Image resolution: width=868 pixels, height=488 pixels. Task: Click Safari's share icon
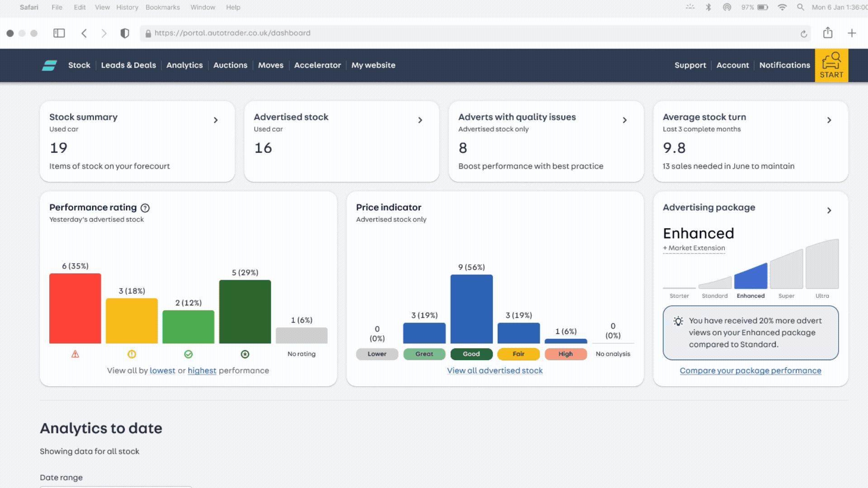click(828, 33)
